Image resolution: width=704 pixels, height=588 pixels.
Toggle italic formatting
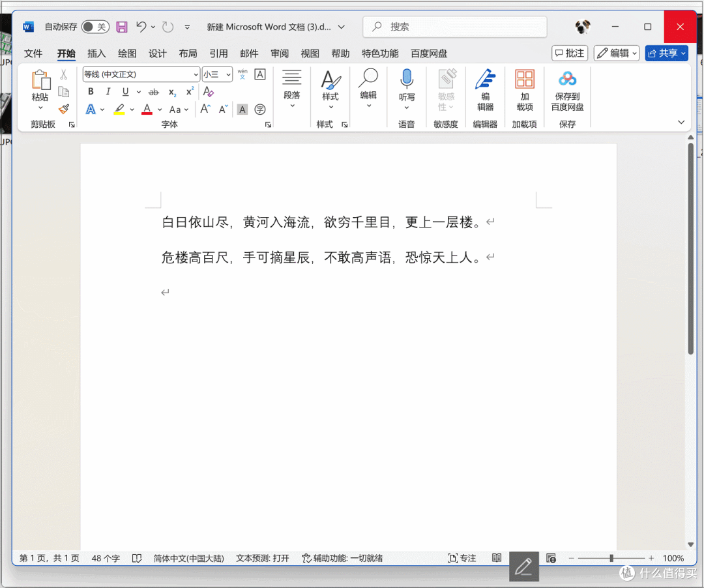pos(108,91)
